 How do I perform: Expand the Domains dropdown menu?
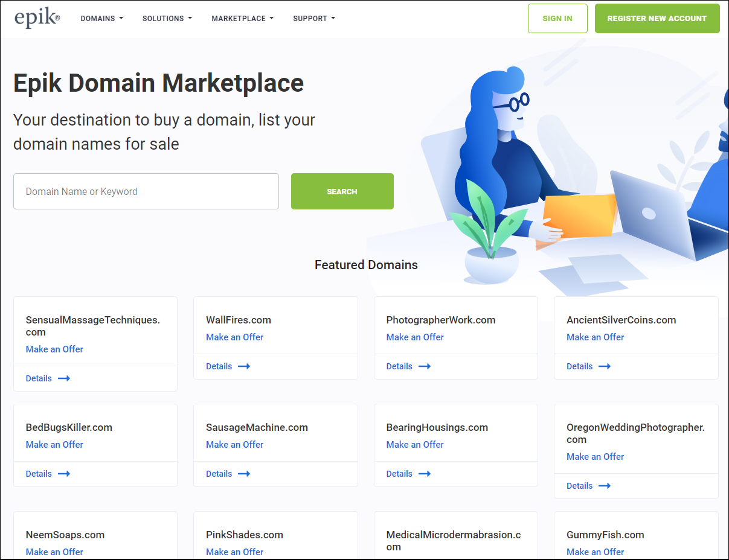[101, 19]
